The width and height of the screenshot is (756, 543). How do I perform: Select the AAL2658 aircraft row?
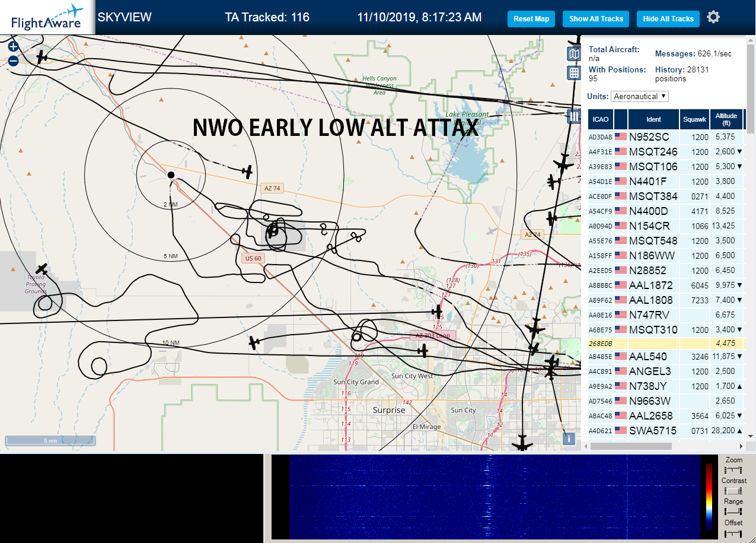tap(666, 415)
